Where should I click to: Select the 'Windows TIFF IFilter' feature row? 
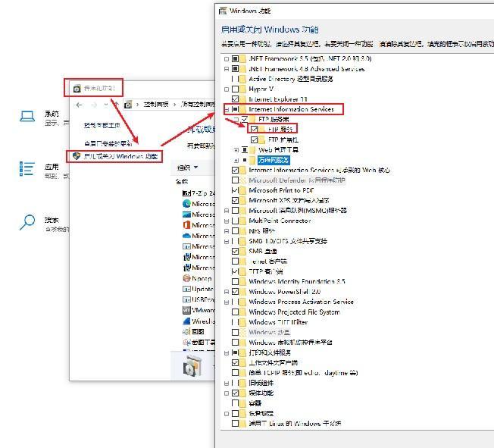[x=278, y=322]
